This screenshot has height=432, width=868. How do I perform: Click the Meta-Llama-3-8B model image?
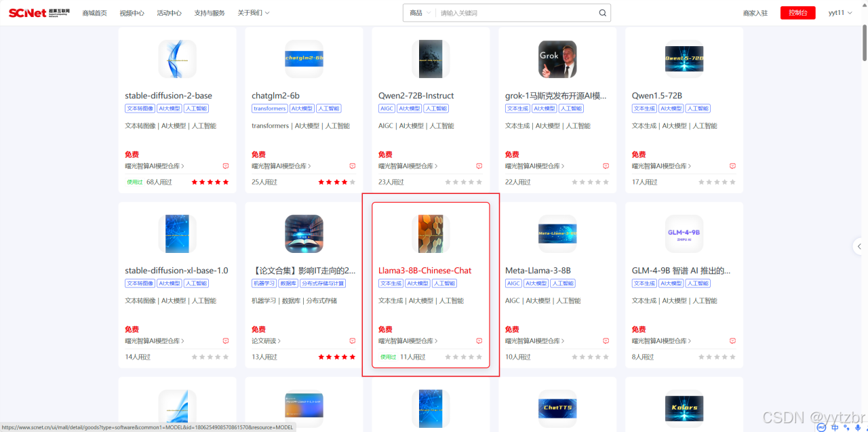pos(558,234)
